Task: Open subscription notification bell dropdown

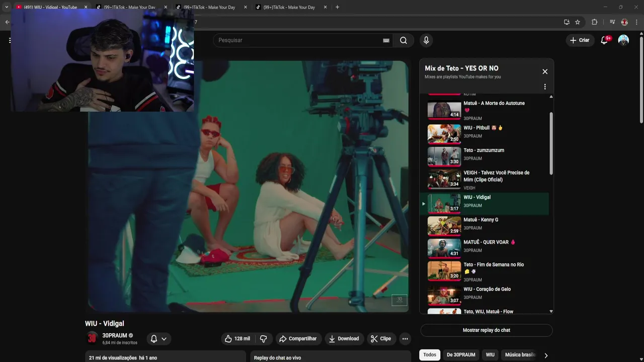Action: [159, 339]
